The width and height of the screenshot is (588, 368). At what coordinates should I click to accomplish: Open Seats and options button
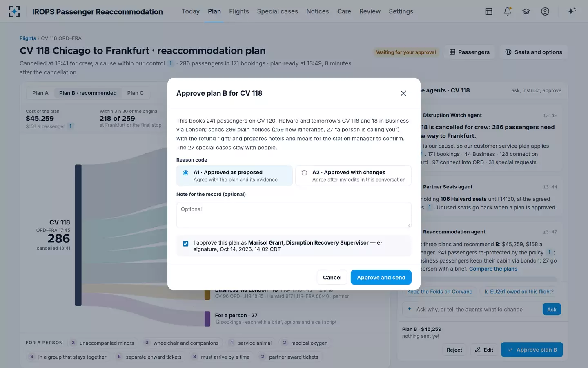pyautogui.click(x=534, y=52)
